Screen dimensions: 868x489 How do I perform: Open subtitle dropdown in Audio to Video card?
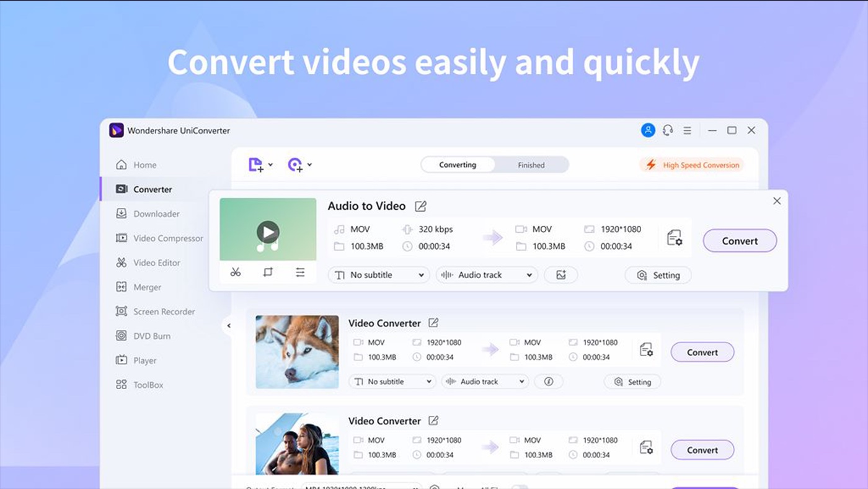(x=379, y=275)
